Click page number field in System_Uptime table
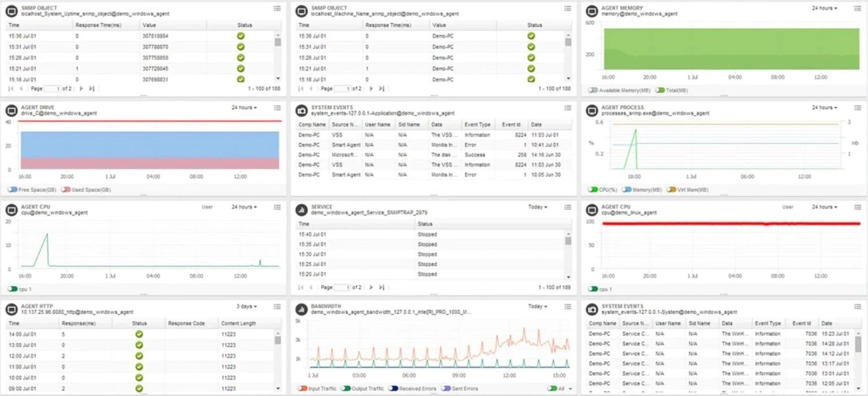This screenshot has height=396, width=868. [52, 88]
